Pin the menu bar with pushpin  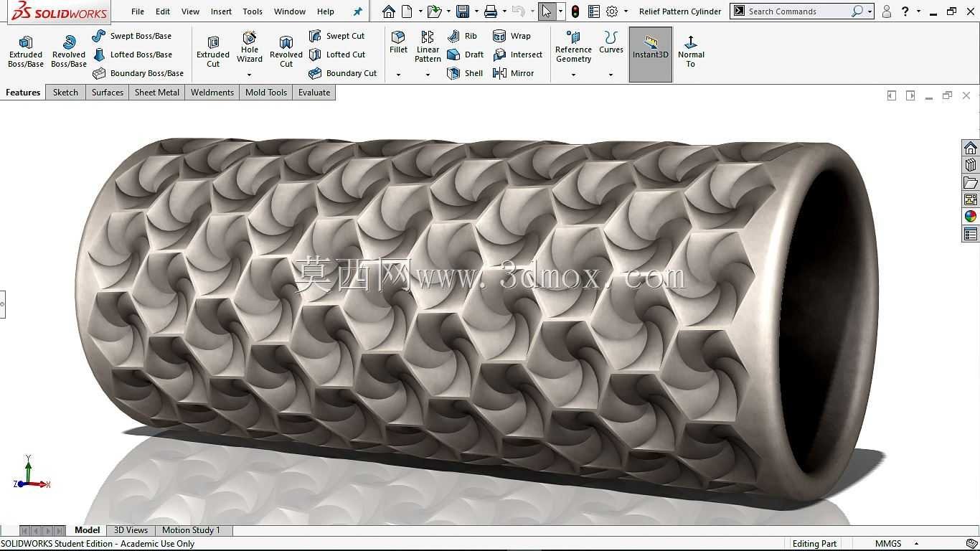pos(358,11)
